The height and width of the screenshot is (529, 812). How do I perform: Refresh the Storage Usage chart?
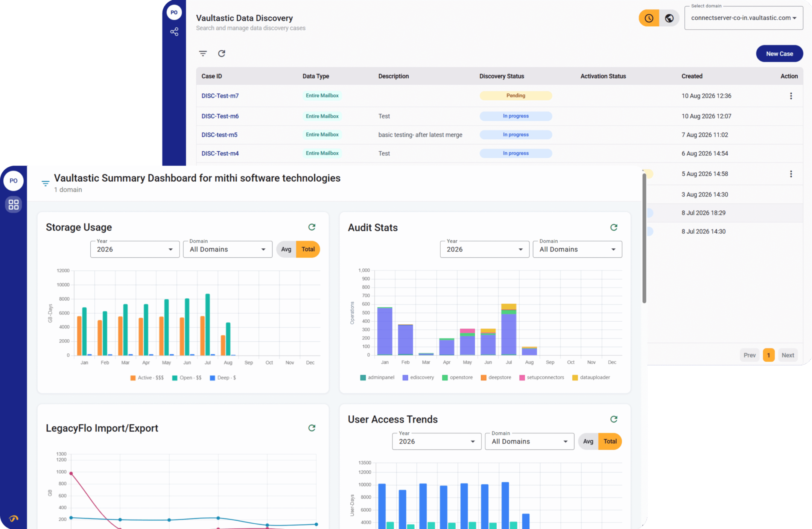click(x=312, y=227)
